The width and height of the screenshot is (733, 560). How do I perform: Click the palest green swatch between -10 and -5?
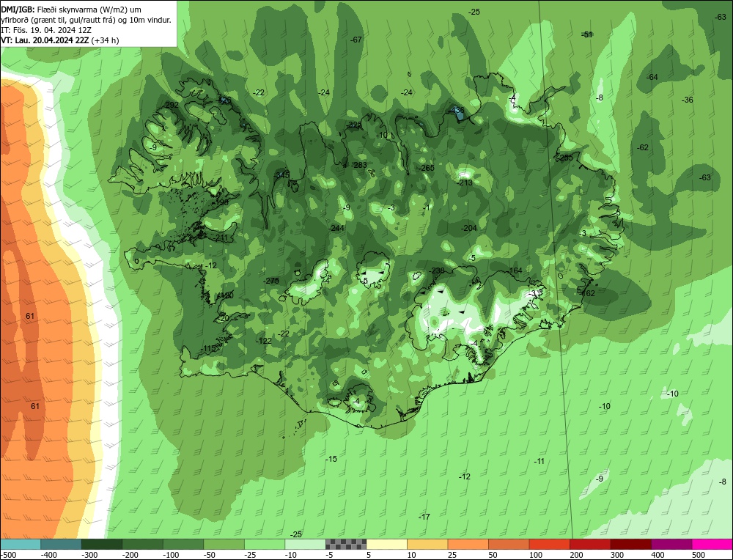coord(305,544)
